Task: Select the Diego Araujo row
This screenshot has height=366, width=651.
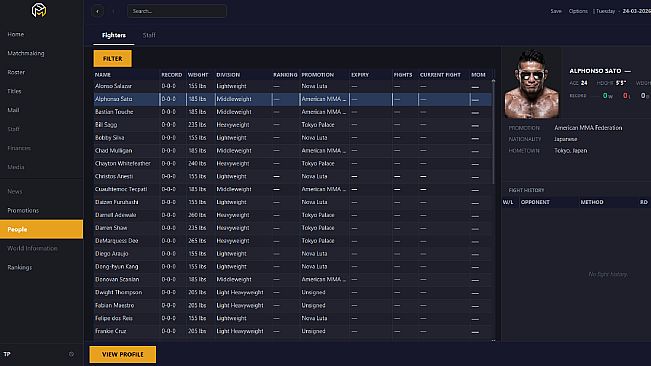Action: click(x=293, y=254)
